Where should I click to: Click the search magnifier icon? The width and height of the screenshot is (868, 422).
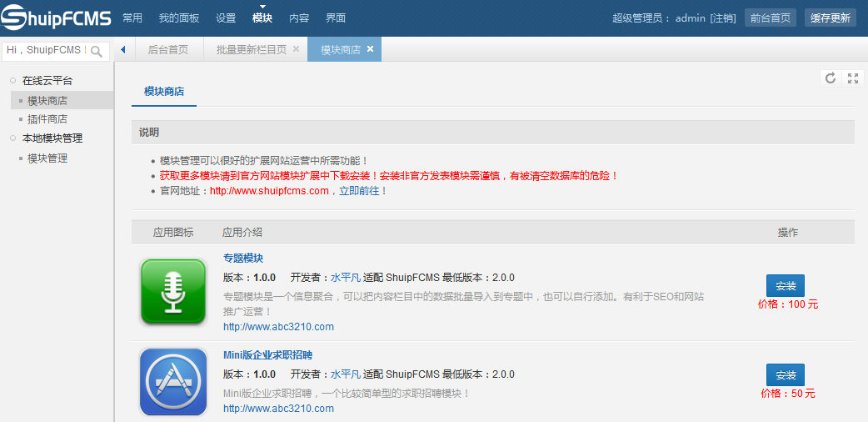tap(97, 51)
